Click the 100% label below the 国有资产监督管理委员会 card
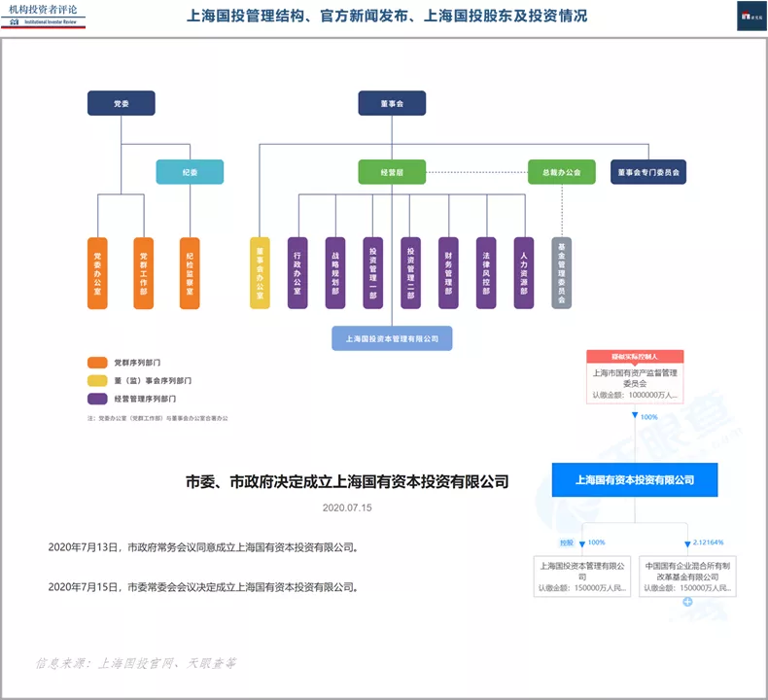 coord(648,417)
